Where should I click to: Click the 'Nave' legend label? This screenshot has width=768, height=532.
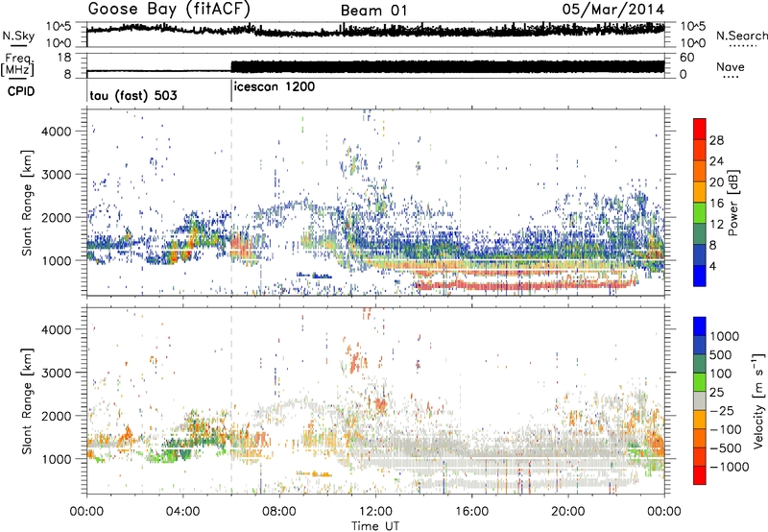[731, 66]
